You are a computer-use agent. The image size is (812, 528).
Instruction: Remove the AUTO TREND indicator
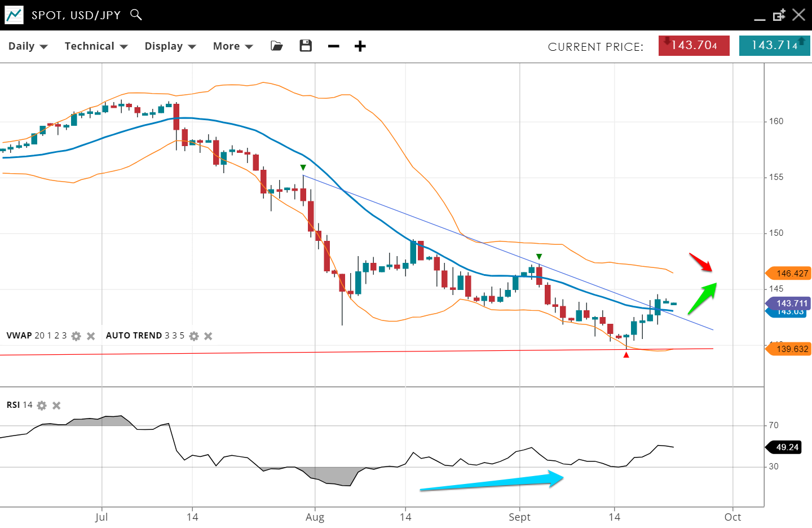point(208,336)
